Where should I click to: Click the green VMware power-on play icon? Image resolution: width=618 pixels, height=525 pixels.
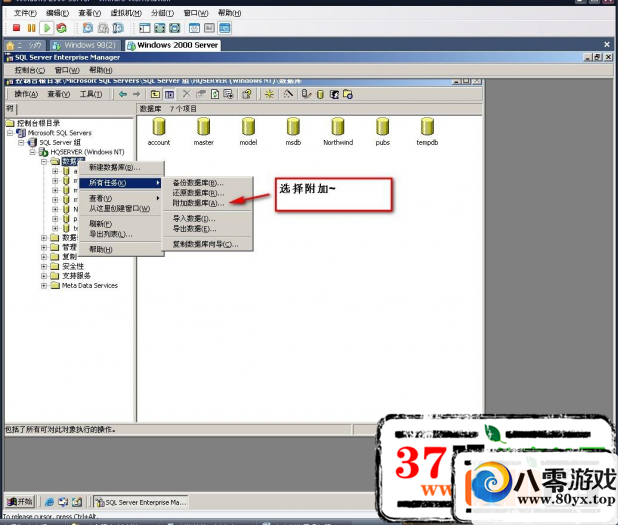click(x=47, y=28)
